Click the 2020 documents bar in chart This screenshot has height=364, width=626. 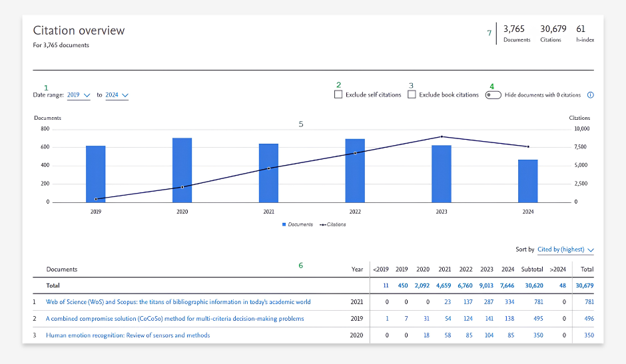[182, 170]
